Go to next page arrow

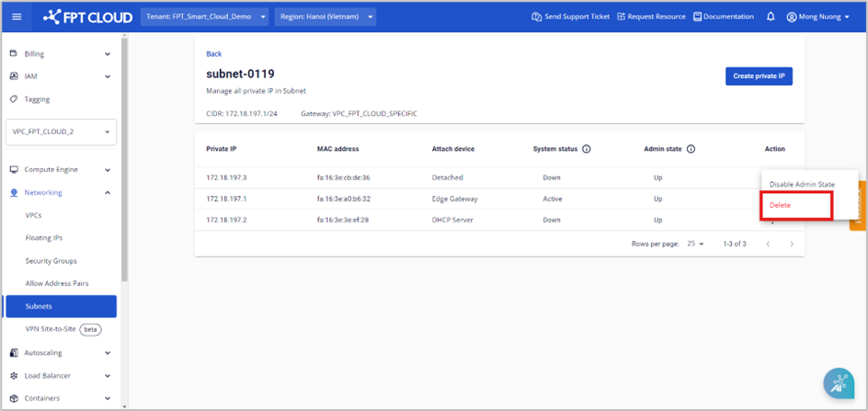[x=792, y=244]
